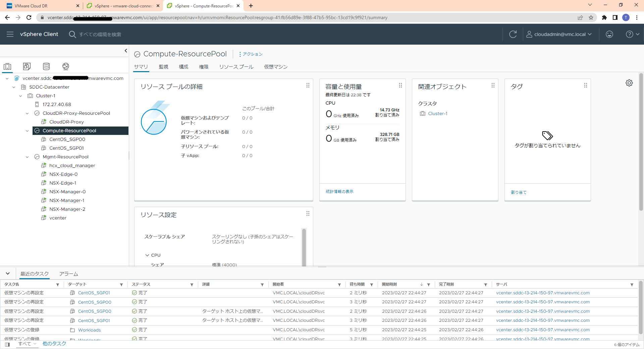Select CentOS_SGP01 in inventory tree
Image resolution: width=644 pixels, height=349 pixels.
(x=66, y=148)
